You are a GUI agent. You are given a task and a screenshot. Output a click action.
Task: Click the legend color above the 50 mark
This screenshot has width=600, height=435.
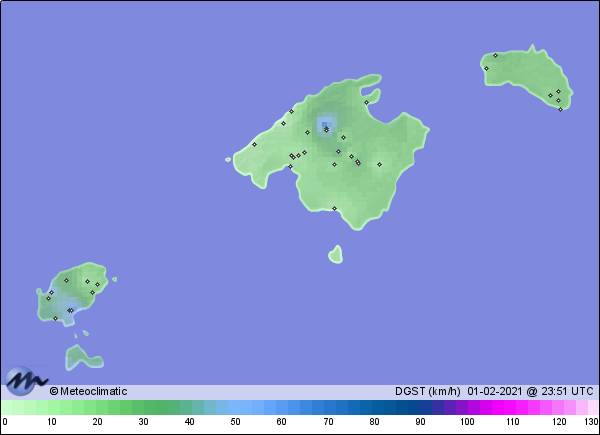(235, 407)
